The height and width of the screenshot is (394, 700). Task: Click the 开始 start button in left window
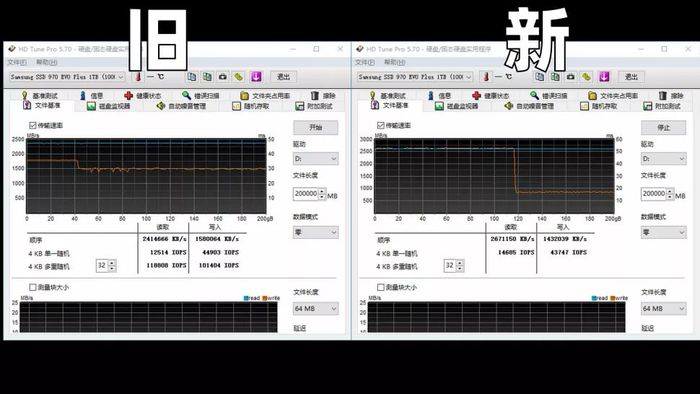[315, 128]
